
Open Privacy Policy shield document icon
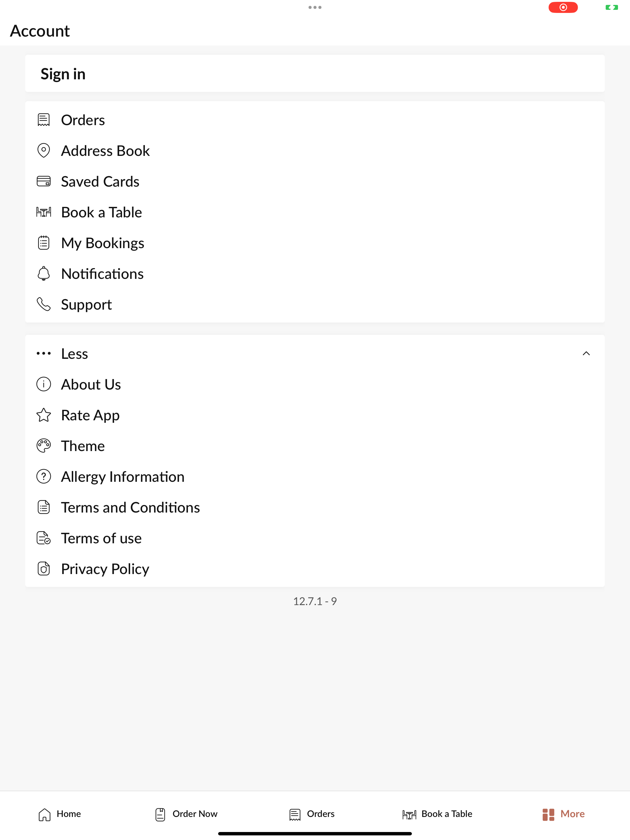pyautogui.click(x=44, y=569)
